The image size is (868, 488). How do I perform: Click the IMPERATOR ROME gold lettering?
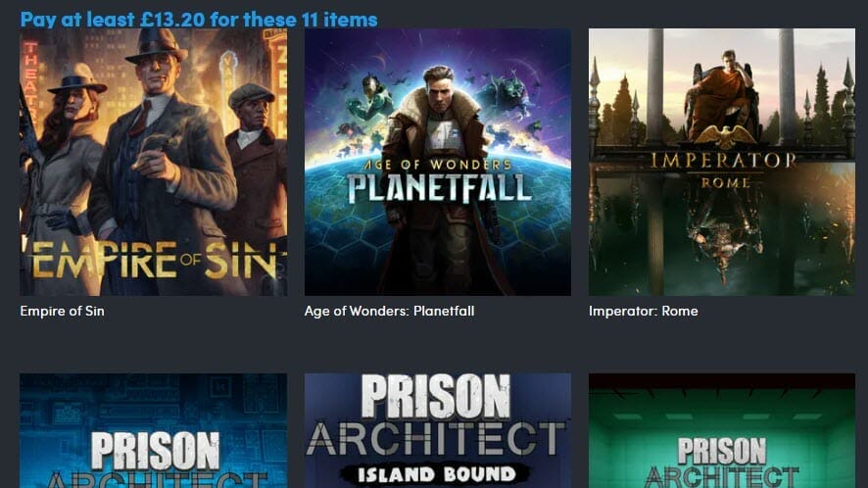(x=724, y=169)
